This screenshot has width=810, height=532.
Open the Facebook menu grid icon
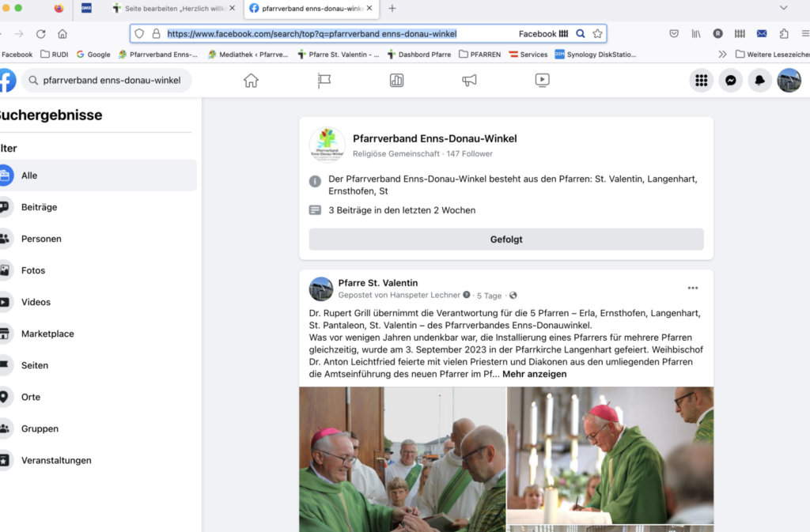(x=701, y=81)
